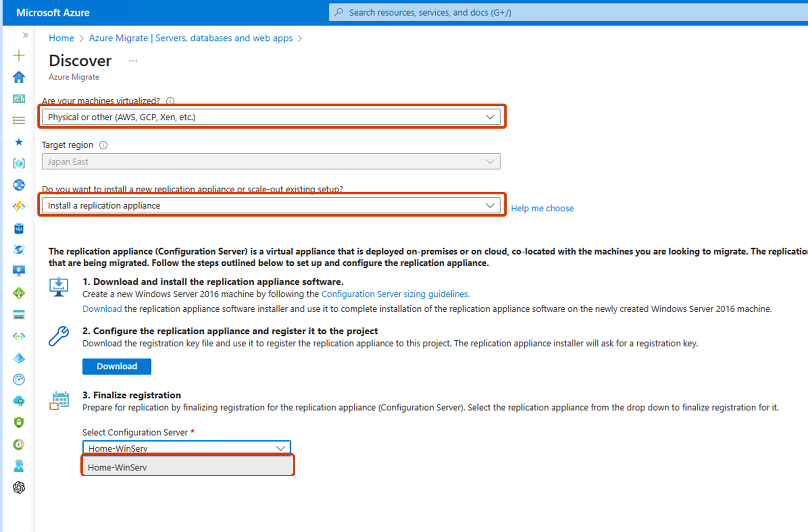This screenshot has width=808, height=532.
Task: Open the Virtual Machines cube icon
Action: tap(18, 163)
